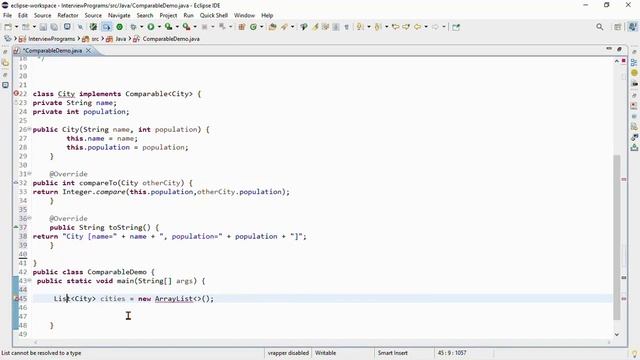Open the External Tools dropdown arrow
This screenshot has width=640, height=360.
pos(195,27)
